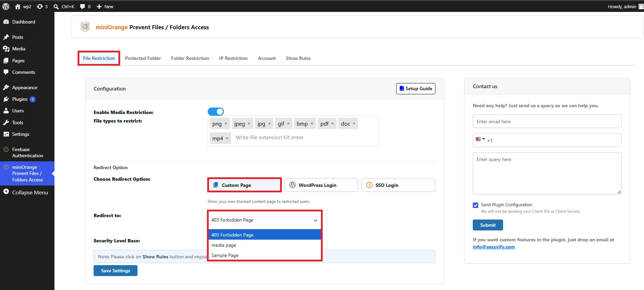644x290 pixels.
Task: Click the miniOrange shield logo in header
Action: click(85, 27)
